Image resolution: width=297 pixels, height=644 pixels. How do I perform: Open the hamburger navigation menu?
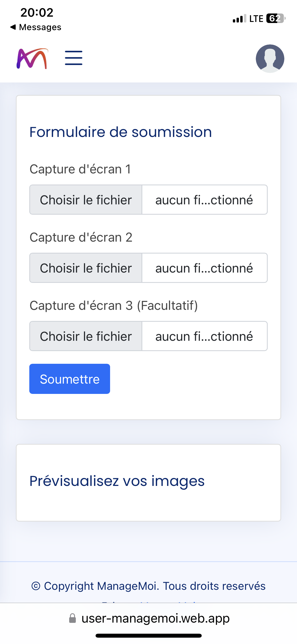(x=74, y=58)
